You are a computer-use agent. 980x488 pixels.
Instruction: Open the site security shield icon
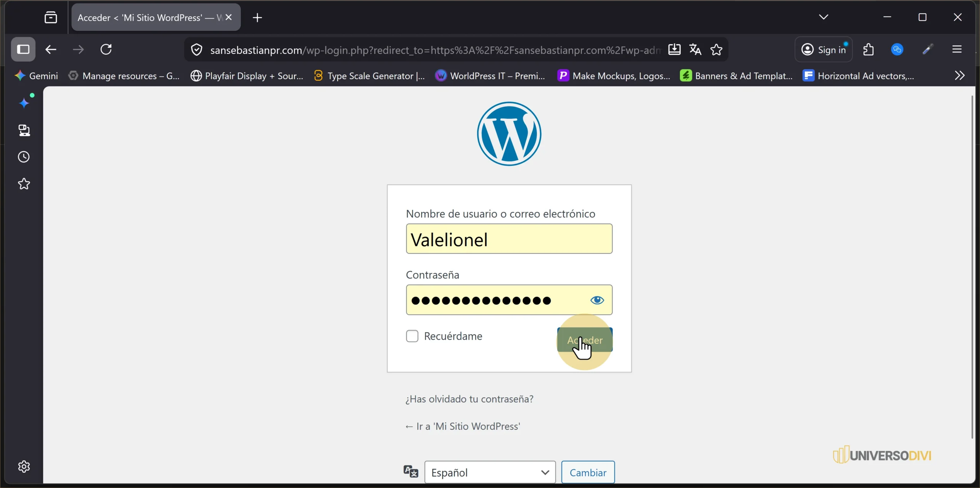pos(196,50)
